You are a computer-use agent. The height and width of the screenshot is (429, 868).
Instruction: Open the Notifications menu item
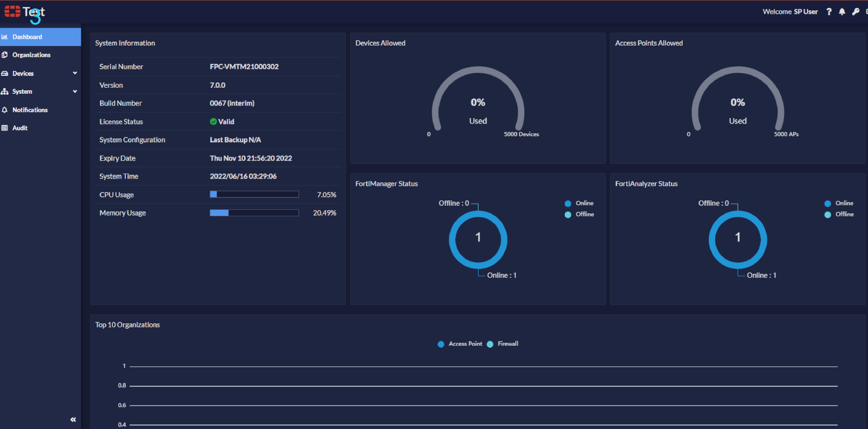40,110
